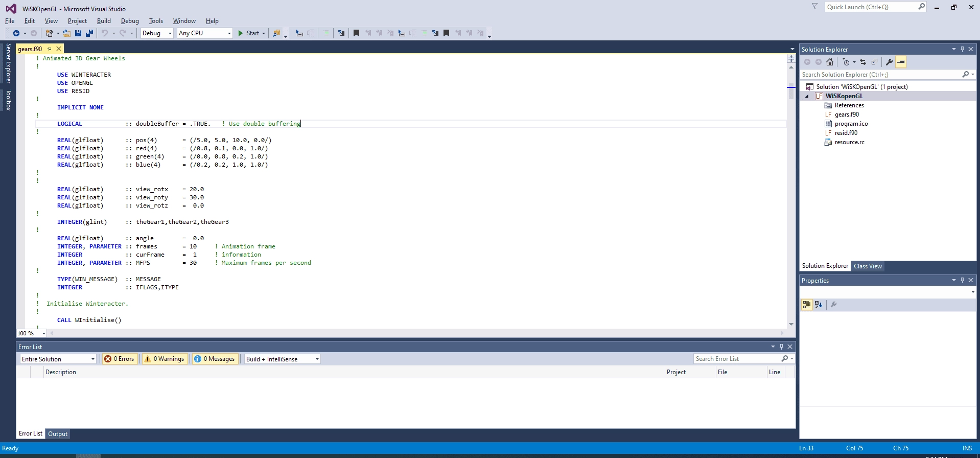Switch to the Output tab
The height and width of the screenshot is (458, 980).
point(58,434)
